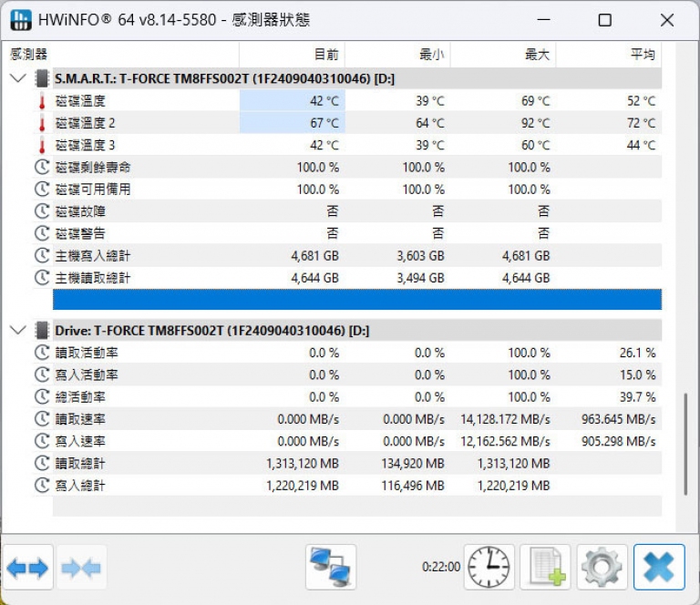Click the clock icon beside 寫入速率
This screenshot has width=700, height=605.
coord(42,441)
